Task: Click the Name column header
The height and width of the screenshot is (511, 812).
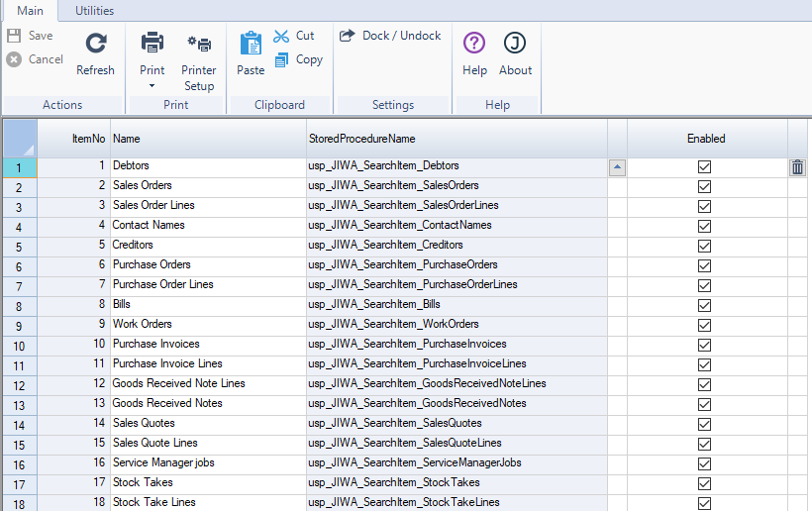Action: 208,139
